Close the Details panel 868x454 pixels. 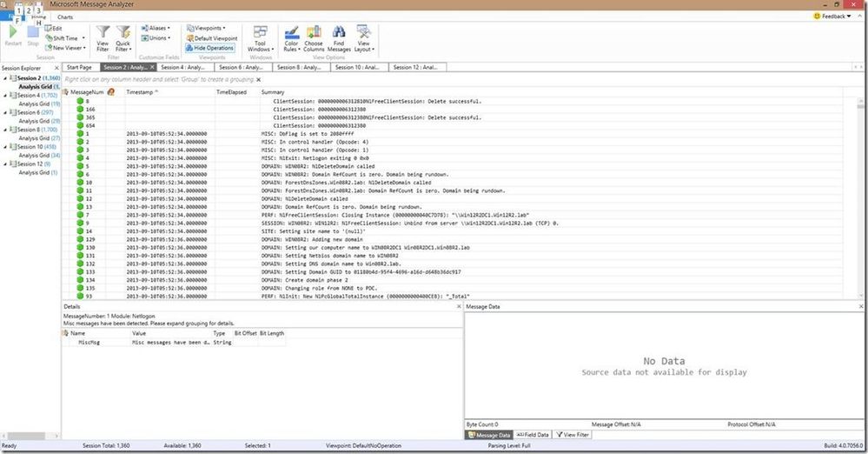point(459,306)
